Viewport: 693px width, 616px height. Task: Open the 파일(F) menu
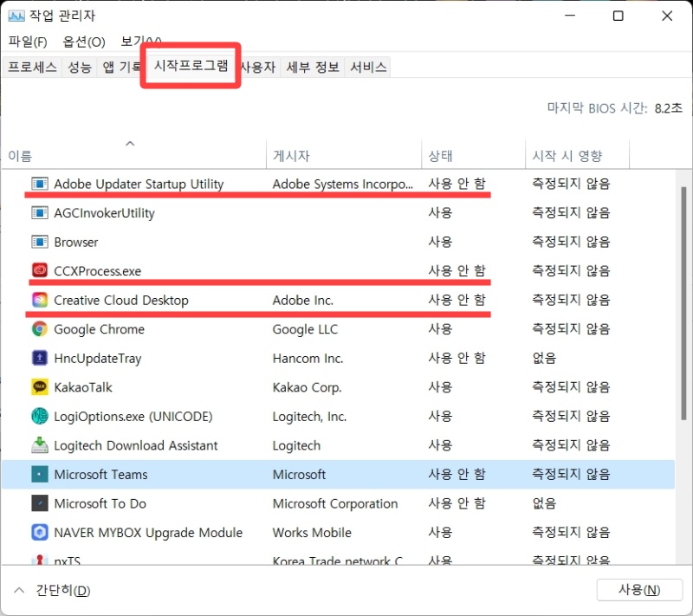pos(28,42)
